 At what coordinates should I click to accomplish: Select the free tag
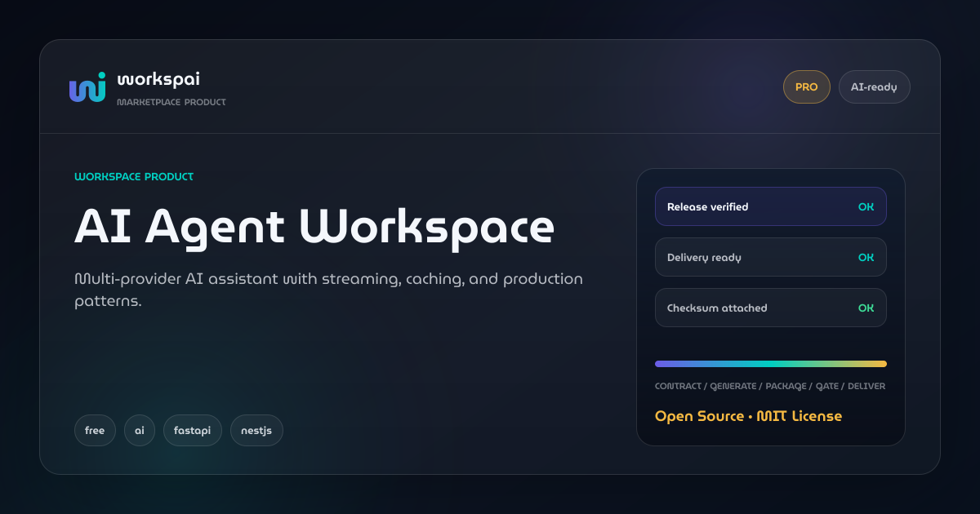tap(95, 430)
